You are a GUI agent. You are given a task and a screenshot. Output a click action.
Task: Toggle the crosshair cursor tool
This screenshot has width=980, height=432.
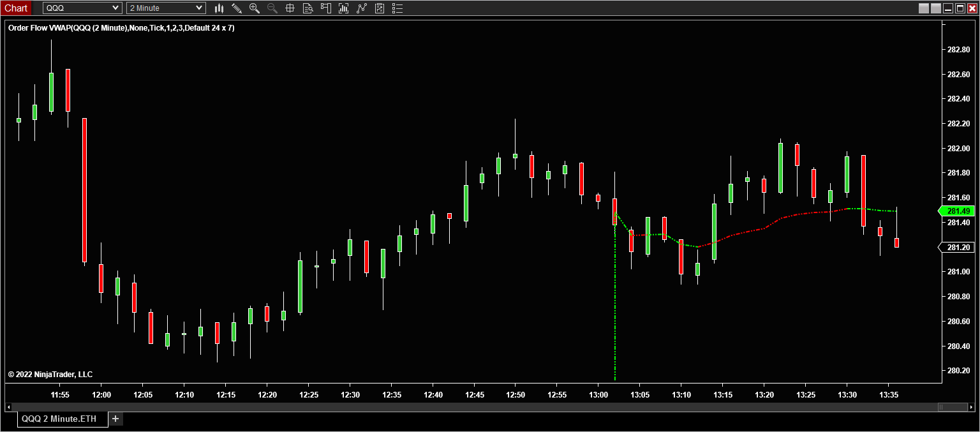[290, 8]
